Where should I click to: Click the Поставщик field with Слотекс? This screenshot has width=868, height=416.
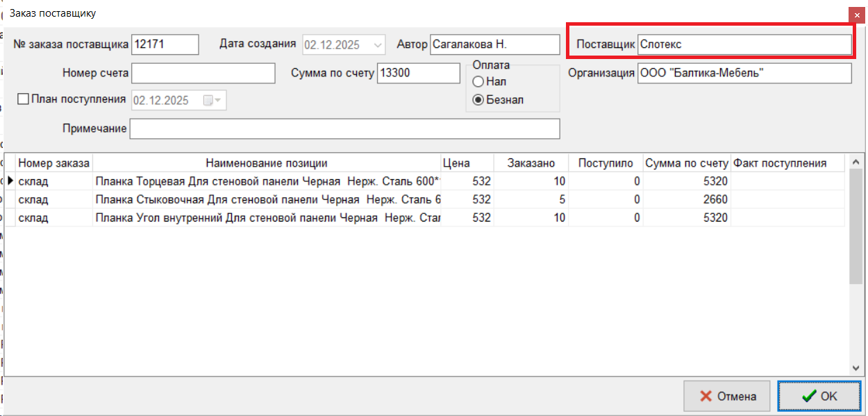pyautogui.click(x=744, y=44)
